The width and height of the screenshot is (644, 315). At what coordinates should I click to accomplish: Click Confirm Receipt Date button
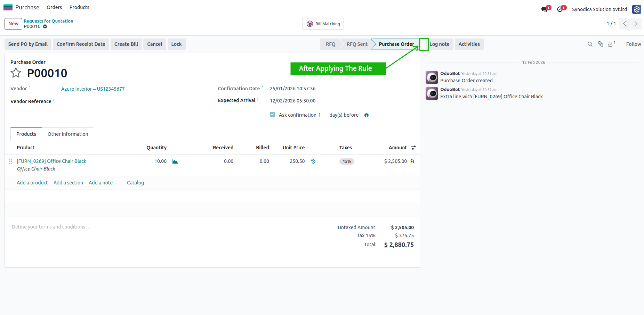(x=81, y=44)
